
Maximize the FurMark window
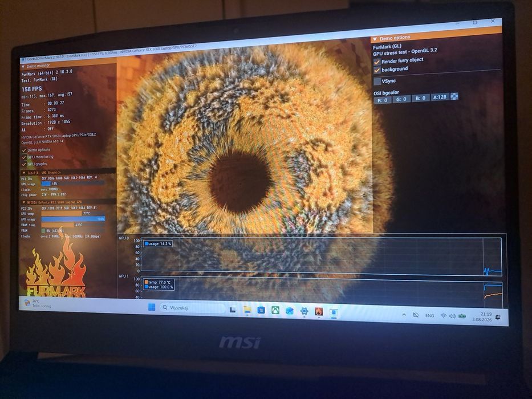[474, 22]
